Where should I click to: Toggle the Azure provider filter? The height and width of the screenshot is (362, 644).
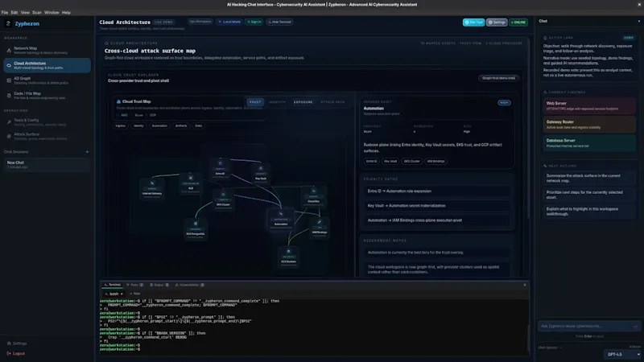138,115
